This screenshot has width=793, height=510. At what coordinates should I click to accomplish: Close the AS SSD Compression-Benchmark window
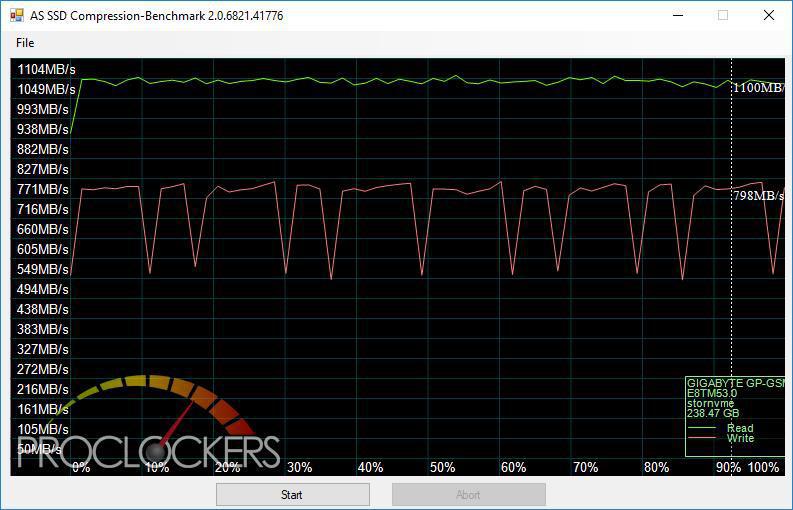769,15
